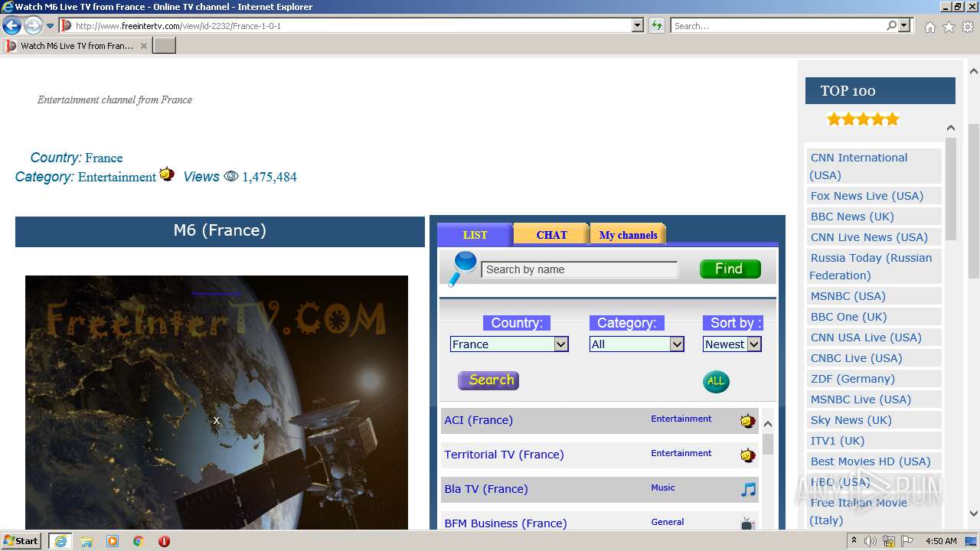The height and width of the screenshot is (551, 980).
Task: Open the IE Tools gear icon
Action: point(968,27)
